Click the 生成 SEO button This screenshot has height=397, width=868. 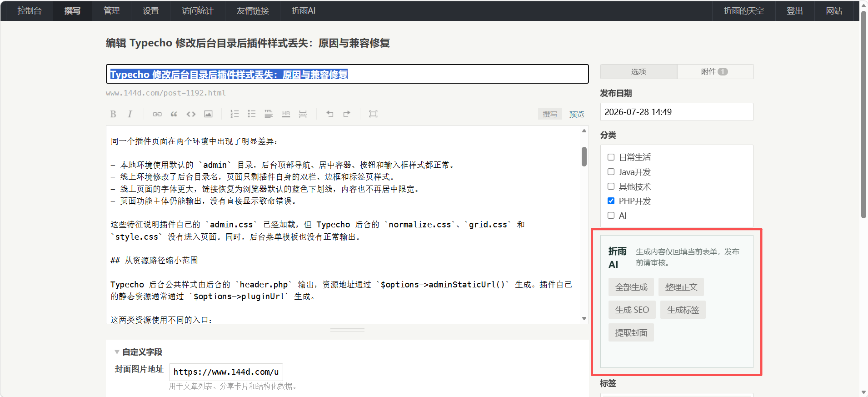pos(632,310)
